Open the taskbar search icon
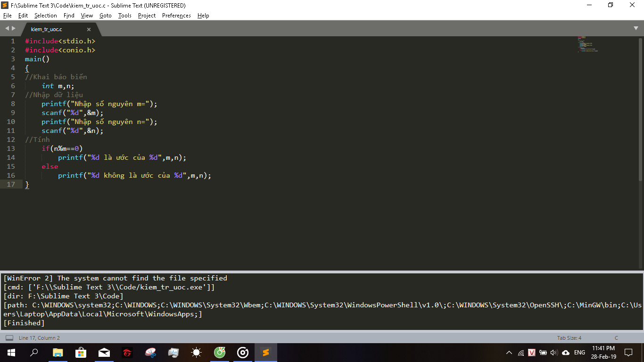644x362 pixels. click(34, 352)
